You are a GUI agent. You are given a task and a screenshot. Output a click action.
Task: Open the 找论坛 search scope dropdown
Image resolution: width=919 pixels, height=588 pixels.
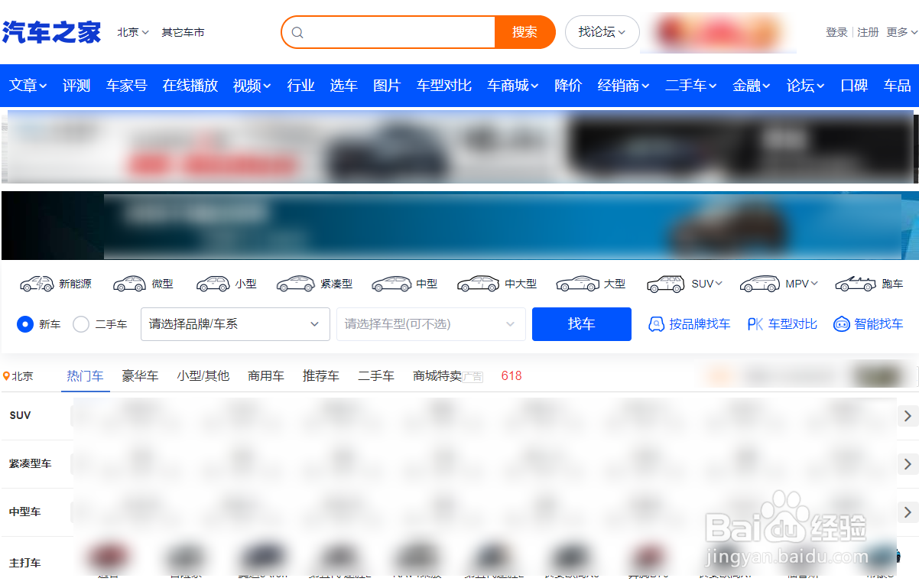tap(602, 32)
